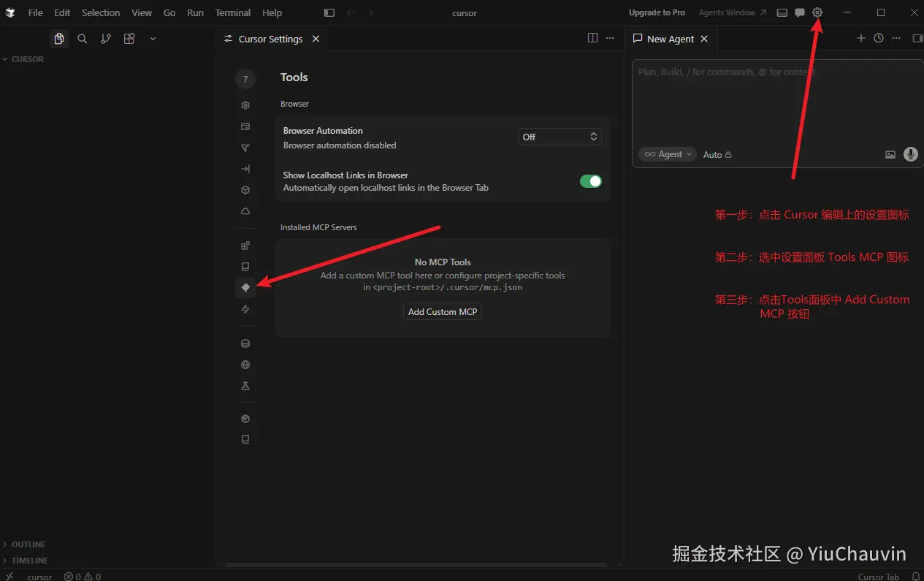Viewport: 924px width, 581px height.
Task: Select the flask beta settings icon
Action: pyautogui.click(x=245, y=386)
